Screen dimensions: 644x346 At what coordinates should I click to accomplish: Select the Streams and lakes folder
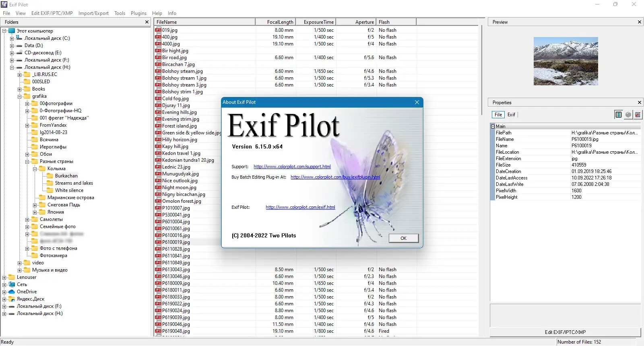74,183
